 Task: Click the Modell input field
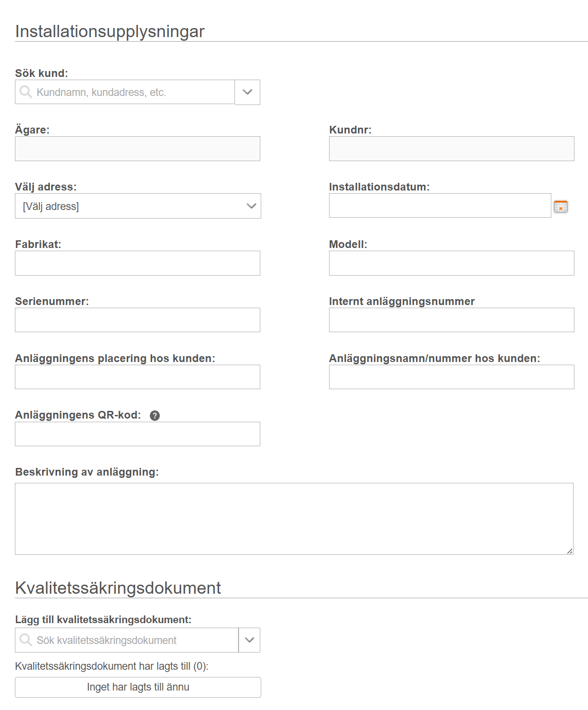451,263
